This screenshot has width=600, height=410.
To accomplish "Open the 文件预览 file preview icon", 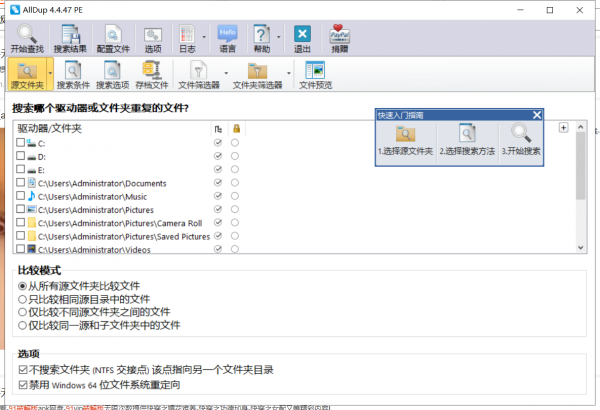I will [315, 74].
